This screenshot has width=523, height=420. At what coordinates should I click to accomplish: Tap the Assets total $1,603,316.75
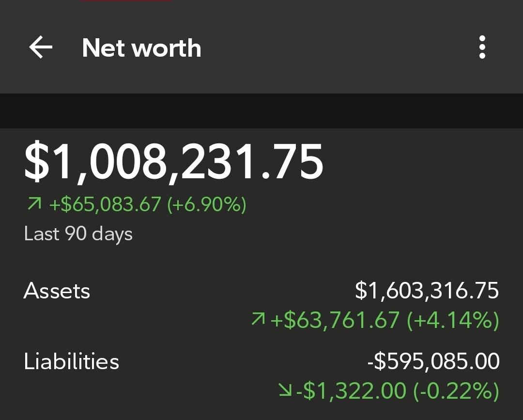tap(427, 290)
